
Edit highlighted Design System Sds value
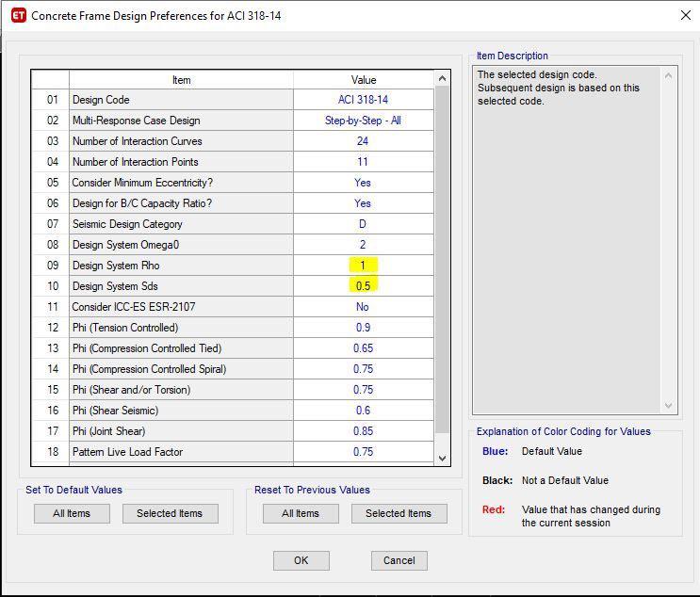click(363, 286)
